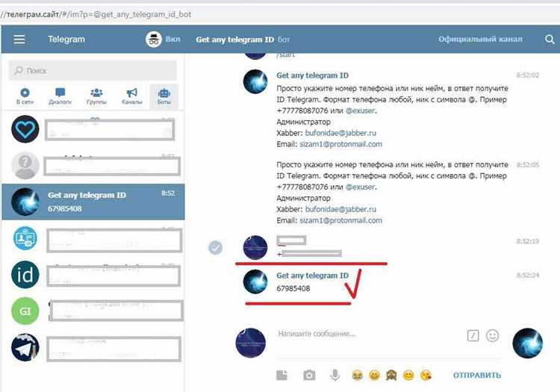The image size is (560, 392).
Task: Click first sizam1@protonmail.com email link
Action: tap(340, 144)
